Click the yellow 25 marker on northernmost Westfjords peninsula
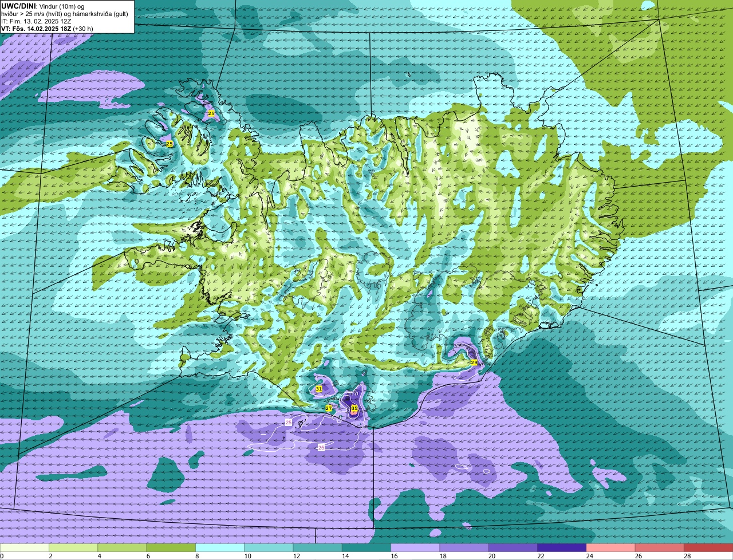The width and height of the screenshot is (733, 560). [211, 114]
